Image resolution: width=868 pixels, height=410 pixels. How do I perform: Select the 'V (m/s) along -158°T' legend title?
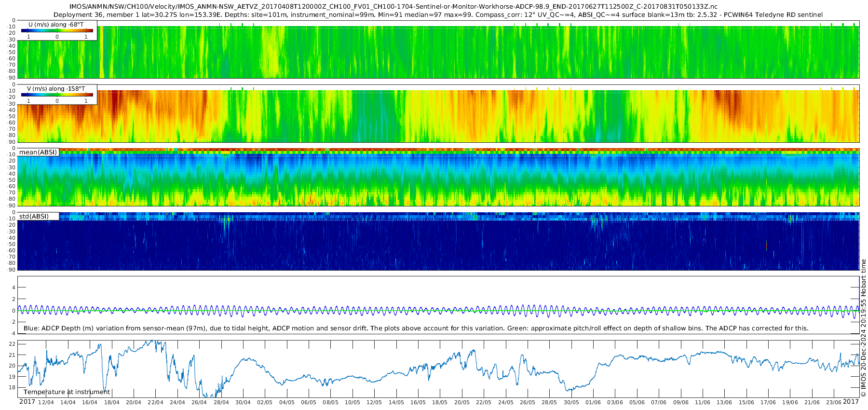(56, 89)
